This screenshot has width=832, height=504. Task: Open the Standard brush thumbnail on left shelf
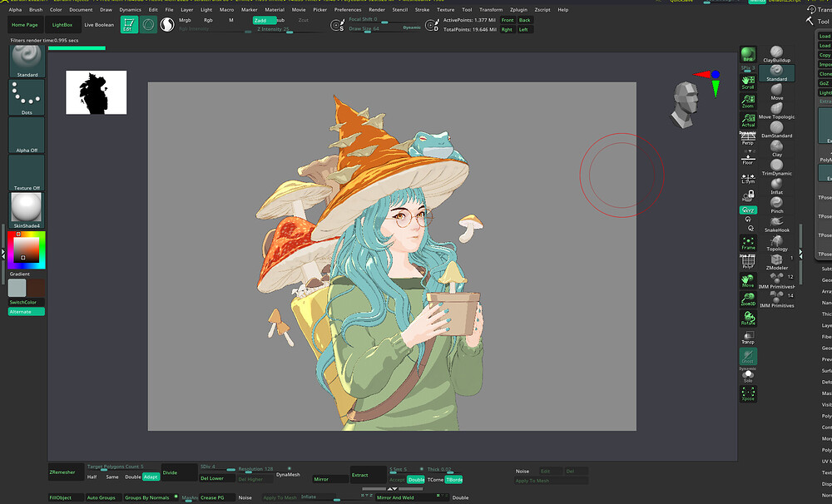[27, 62]
